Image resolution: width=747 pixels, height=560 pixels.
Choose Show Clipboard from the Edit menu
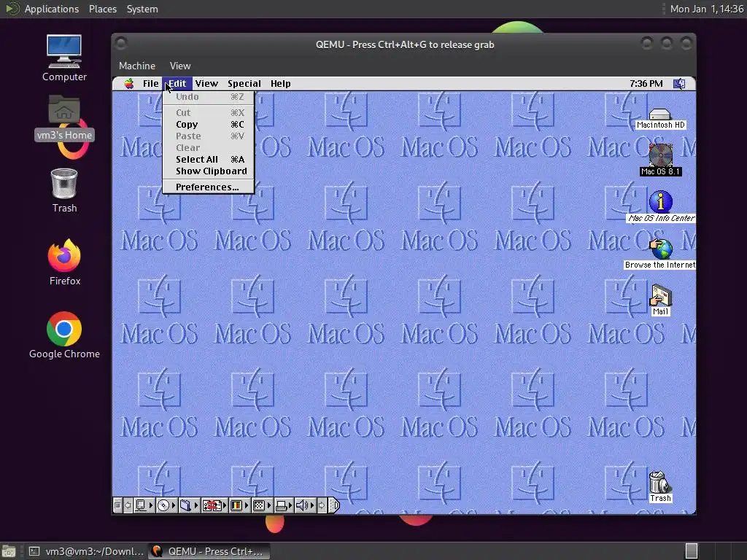(x=208, y=171)
